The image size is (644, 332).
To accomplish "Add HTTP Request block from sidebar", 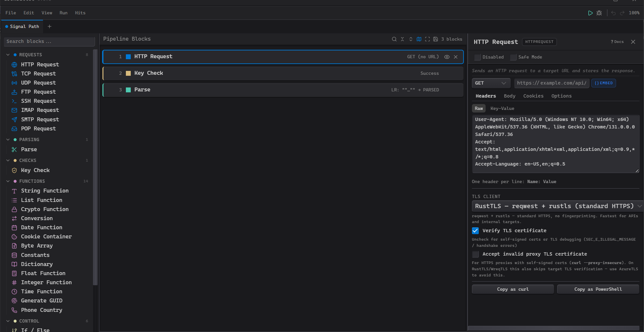I will tap(40, 64).
